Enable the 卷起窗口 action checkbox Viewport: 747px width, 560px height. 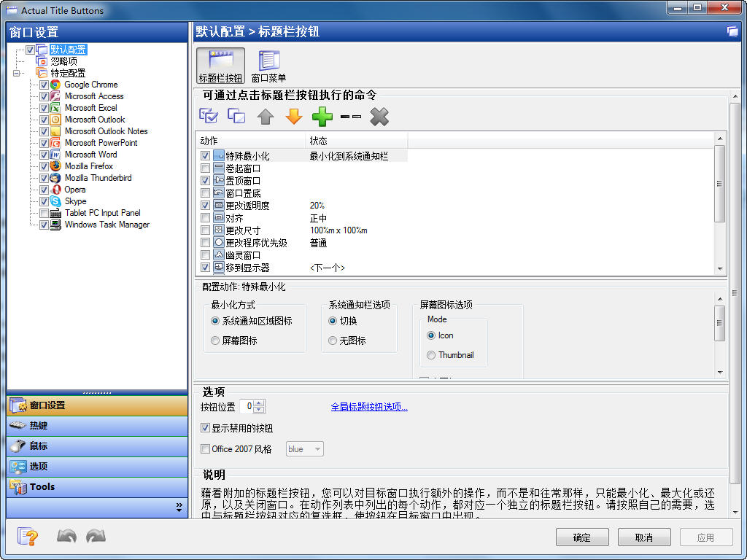click(x=206, y=167)
